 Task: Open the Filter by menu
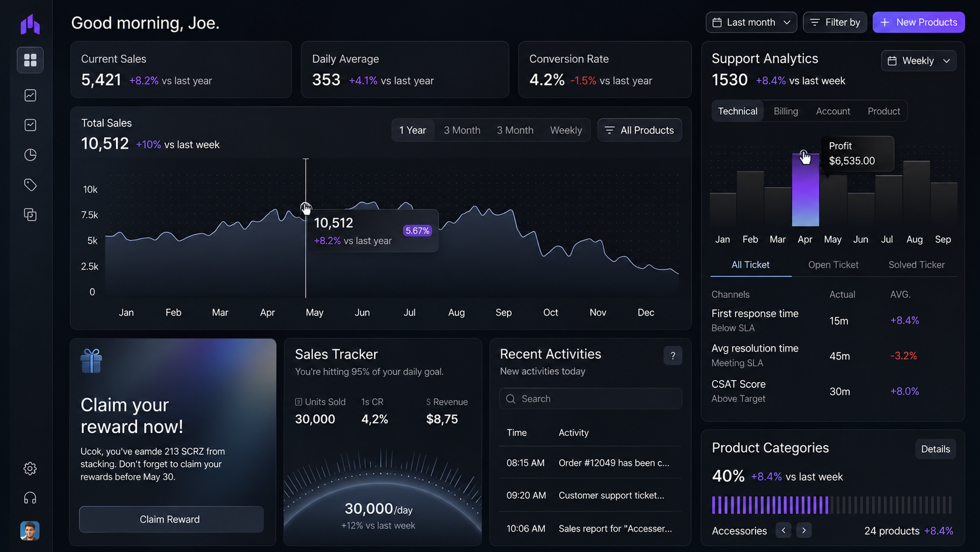[x=835, y=22]
